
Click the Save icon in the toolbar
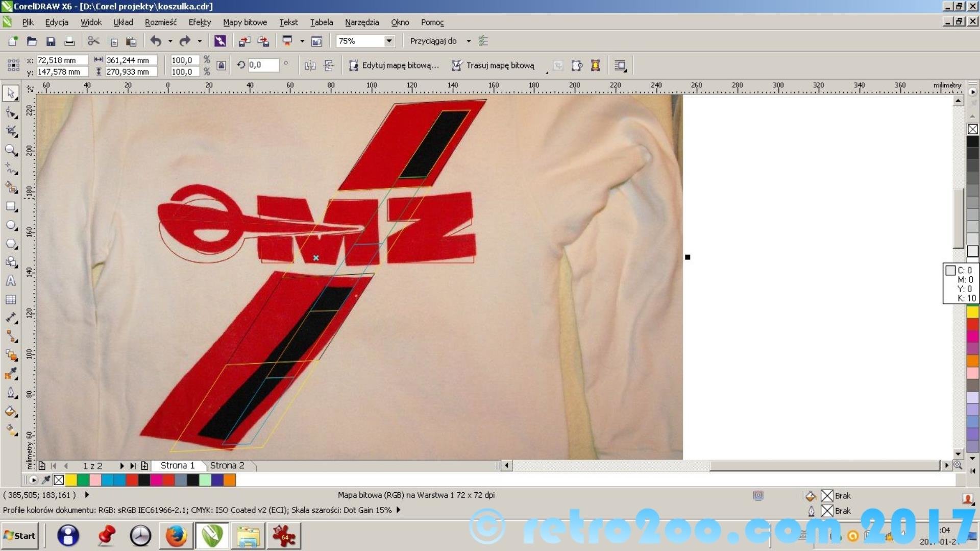[51, 41]
